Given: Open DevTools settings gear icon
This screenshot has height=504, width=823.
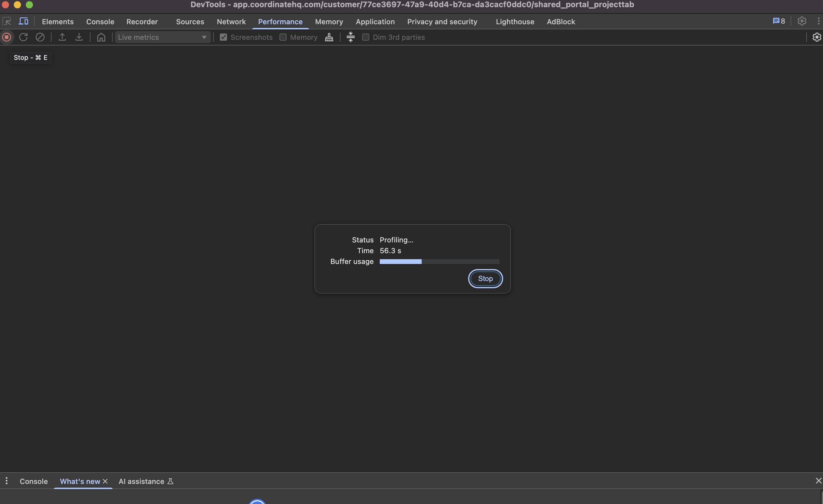Looking at the screenshot, I should [802, 21].
